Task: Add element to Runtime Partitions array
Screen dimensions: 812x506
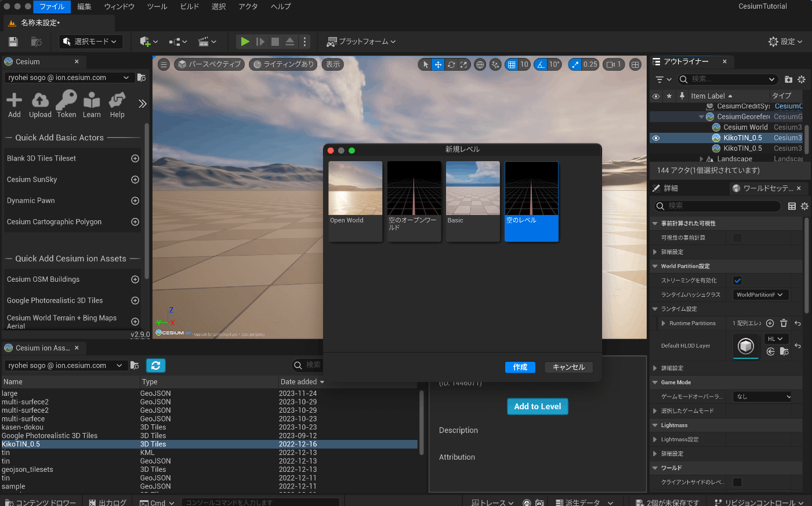Action: point(770,323)
